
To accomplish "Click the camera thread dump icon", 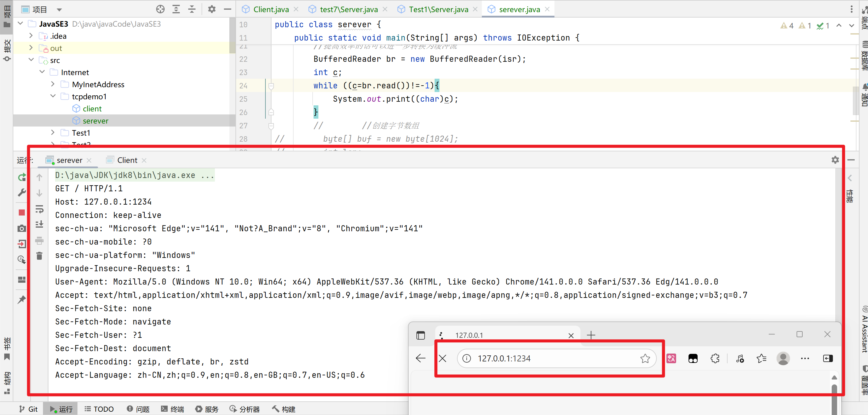I will coord(21,229).
